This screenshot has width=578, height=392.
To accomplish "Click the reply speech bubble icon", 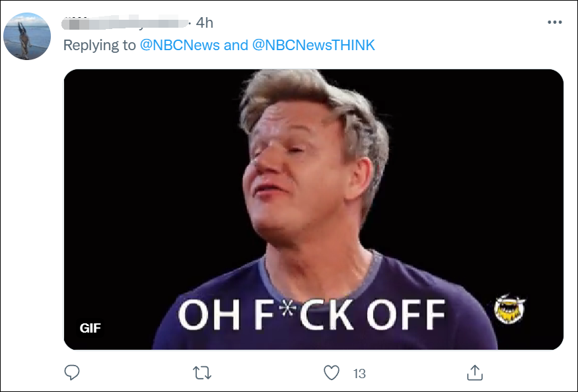I will tap(72, 373).
